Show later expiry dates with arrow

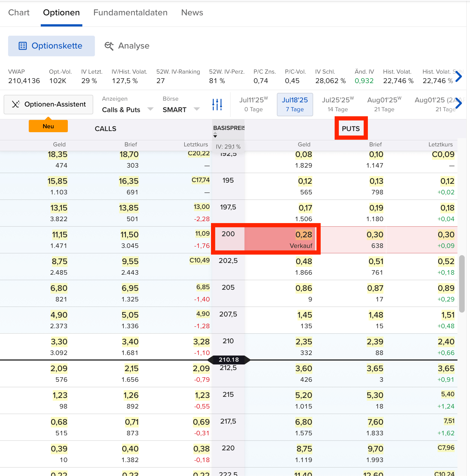click(459, 103)
